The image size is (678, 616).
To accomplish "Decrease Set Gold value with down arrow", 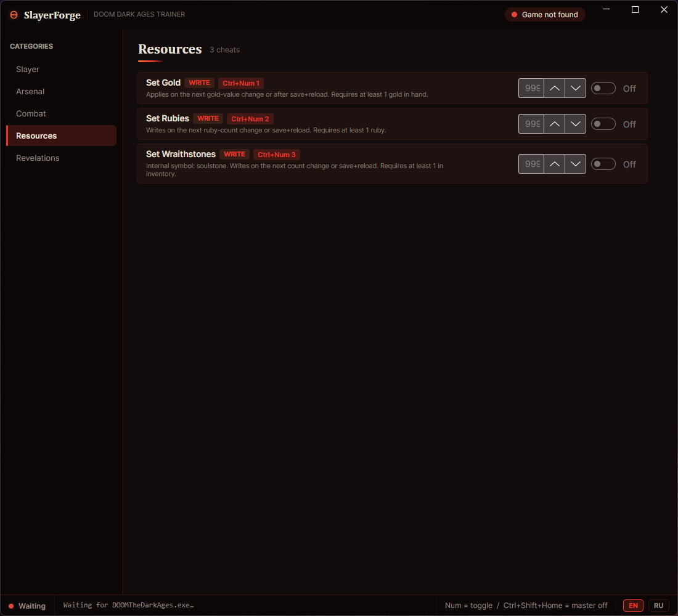I will point(575,88).
